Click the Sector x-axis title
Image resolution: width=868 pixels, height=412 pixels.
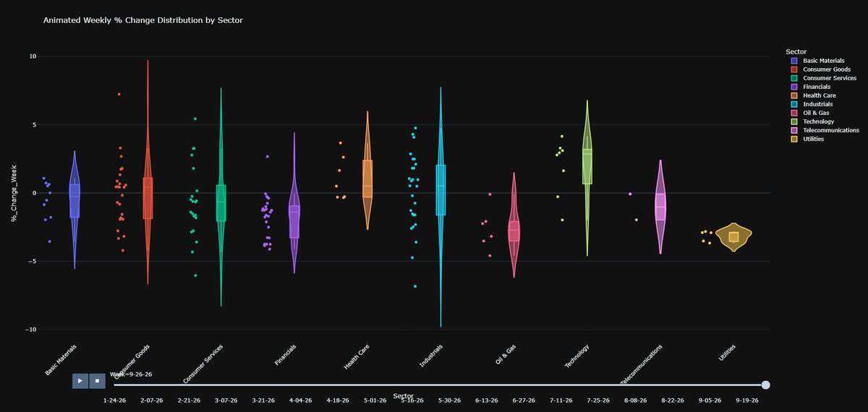[x=404, y=396]
